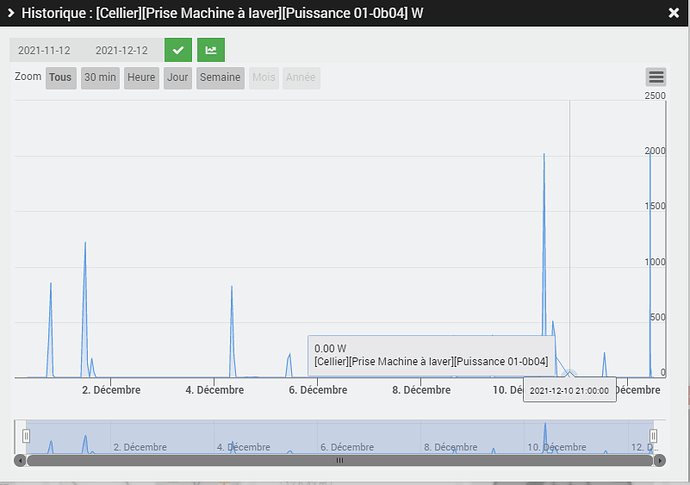Click the green chart compare icon button
Screen dimensions: 690x485
(x=211, y=50)
